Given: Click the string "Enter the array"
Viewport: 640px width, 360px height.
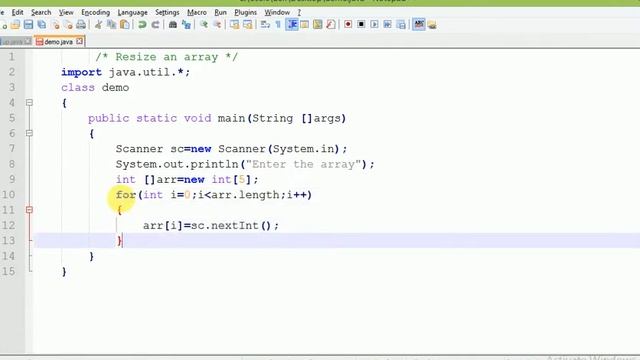Looking at the screenshot, I should (x=304, y=164).
